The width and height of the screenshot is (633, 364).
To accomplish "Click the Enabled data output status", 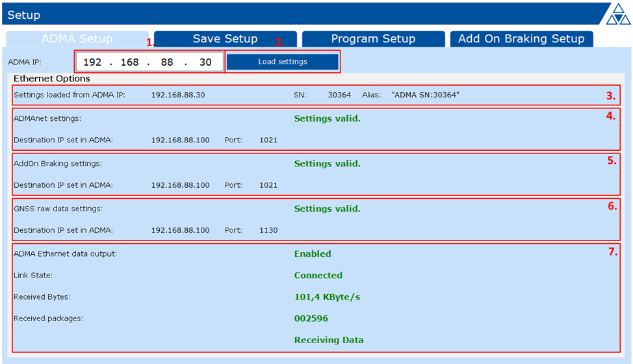I will click(313, 254).
